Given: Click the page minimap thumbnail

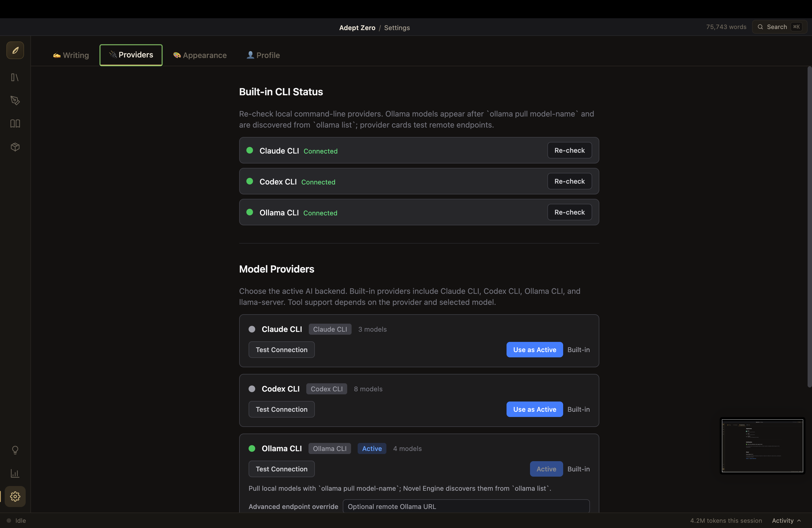Looking at the screenshot, I should [x=762, y=446].
